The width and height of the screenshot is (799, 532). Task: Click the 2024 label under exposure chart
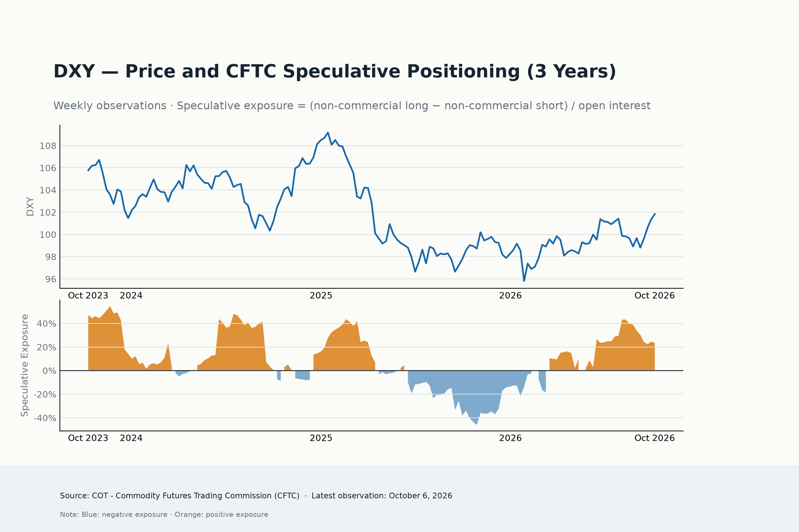131,438
